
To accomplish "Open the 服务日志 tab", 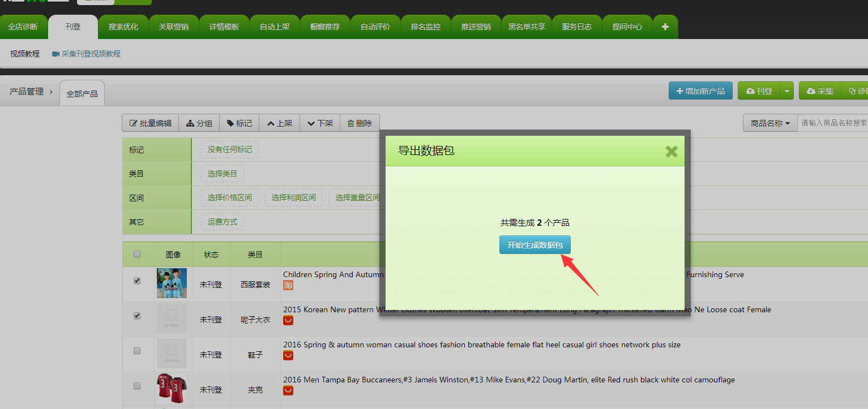I will pyautogui.click(x=577, y=27).
